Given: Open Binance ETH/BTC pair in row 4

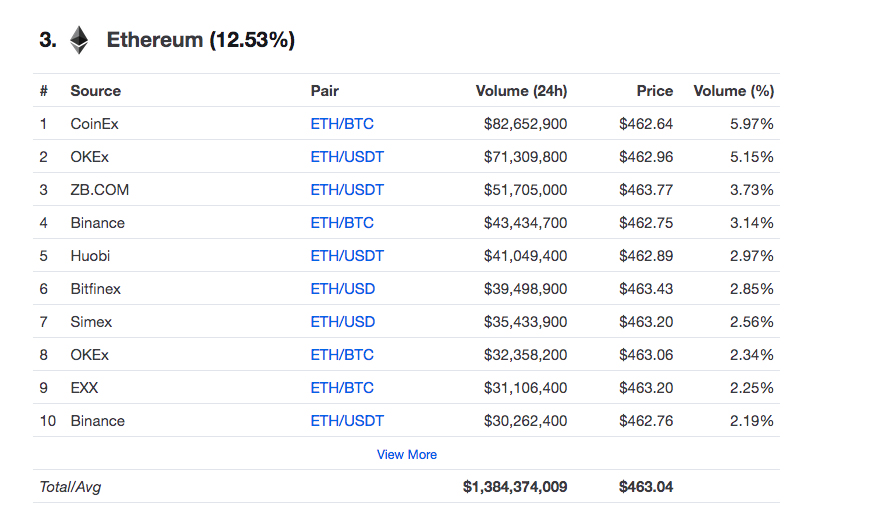Looking at the screenshot, I should pos(342,223).
